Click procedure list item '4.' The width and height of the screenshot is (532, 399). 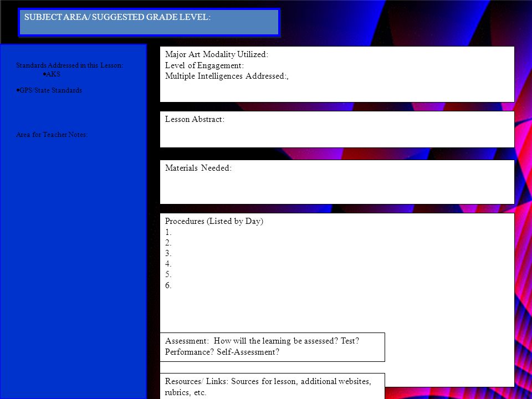[168, 264]
